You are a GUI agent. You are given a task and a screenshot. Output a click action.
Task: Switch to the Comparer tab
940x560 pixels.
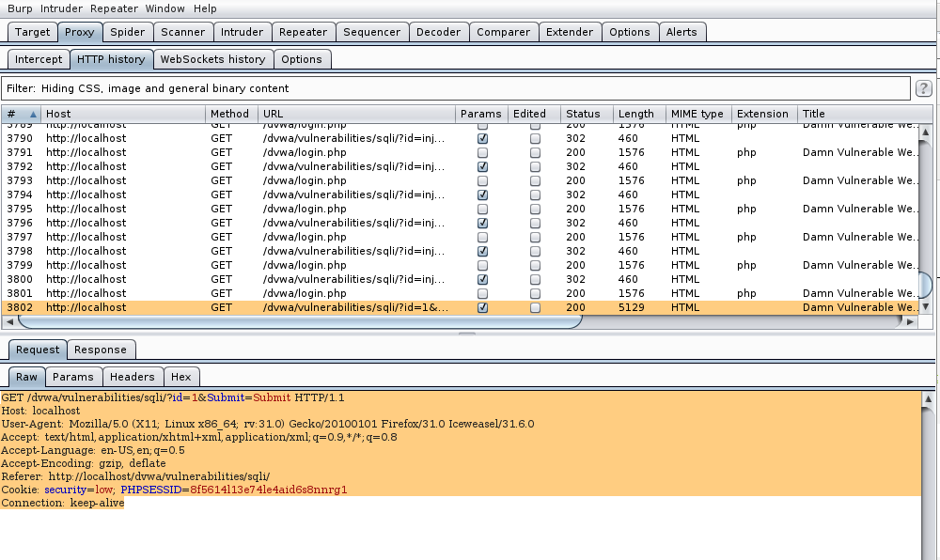tap(504, 32)
